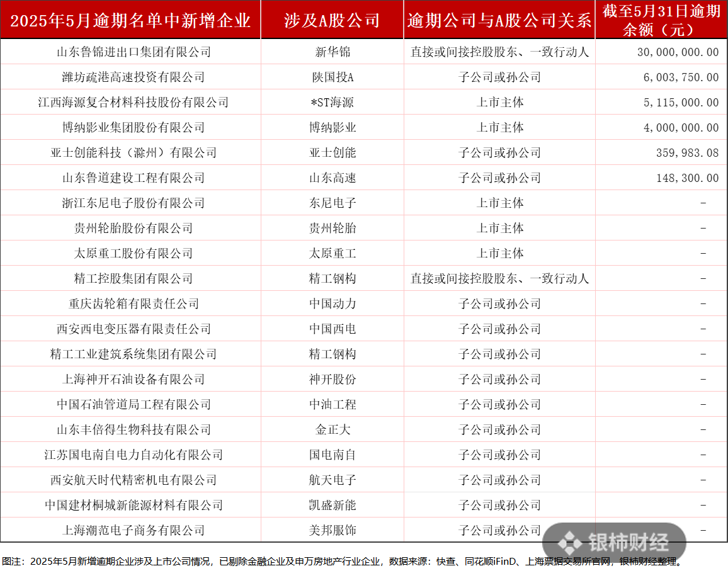Select the 陕国投A entry
The width and height of the screenshot is (728, 583).
click(332, 77)
